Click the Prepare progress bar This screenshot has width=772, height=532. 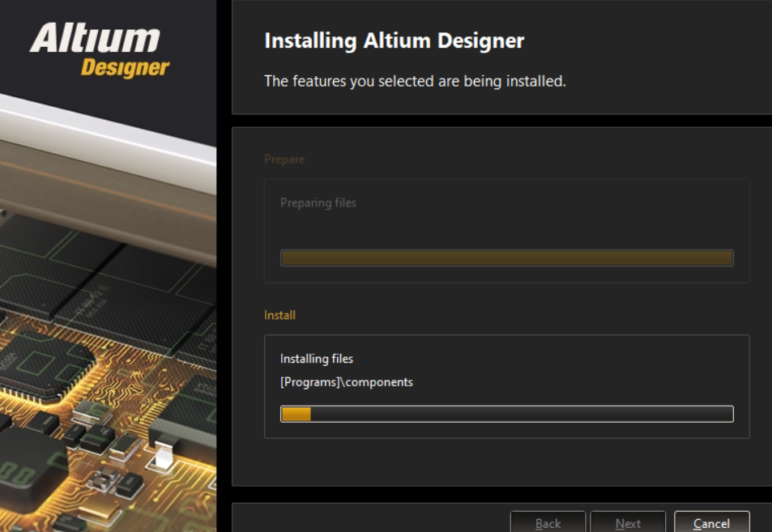tap(506, 257)
